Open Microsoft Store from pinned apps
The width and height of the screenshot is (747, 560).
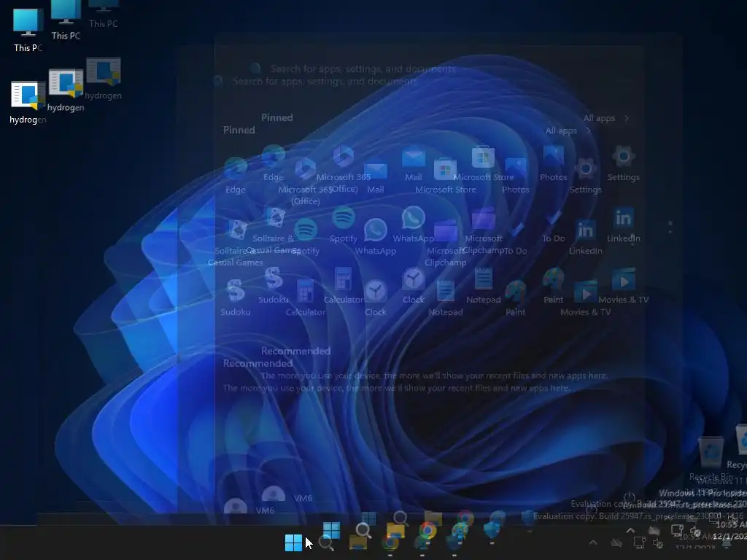[x=446, y=175]
